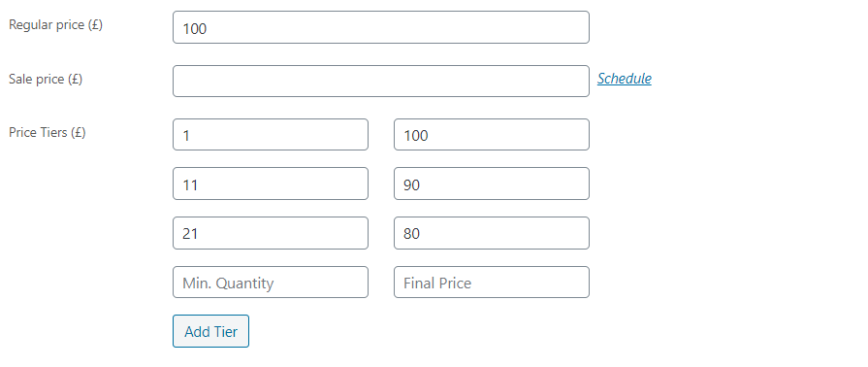Select the first tier quantity field containing 1

[271, 134]
